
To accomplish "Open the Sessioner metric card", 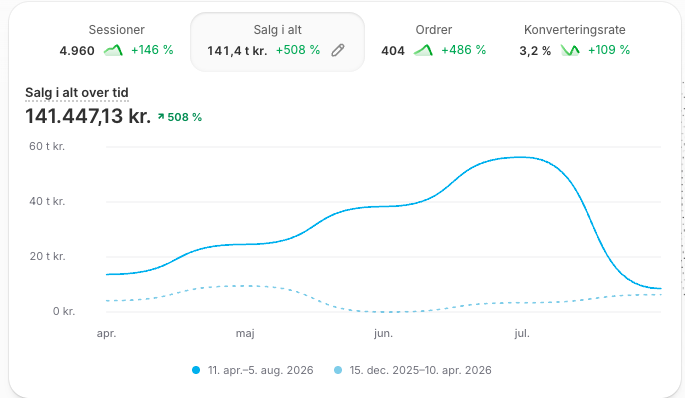I will [x=116, y=42].
